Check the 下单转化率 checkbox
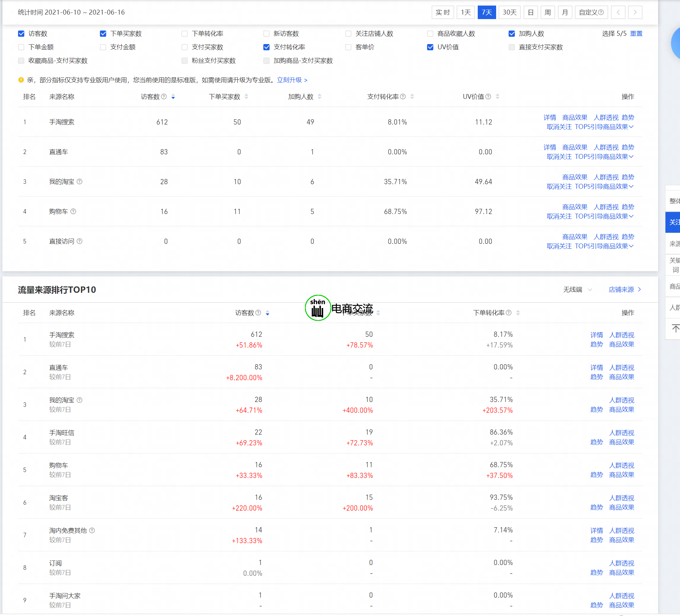This screenshot has height=616, width=680. pyautogui.click(x=185, y=34)
